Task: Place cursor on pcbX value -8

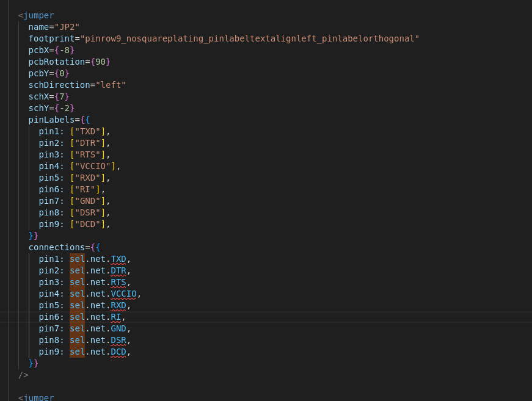Action: click(65, 50)
